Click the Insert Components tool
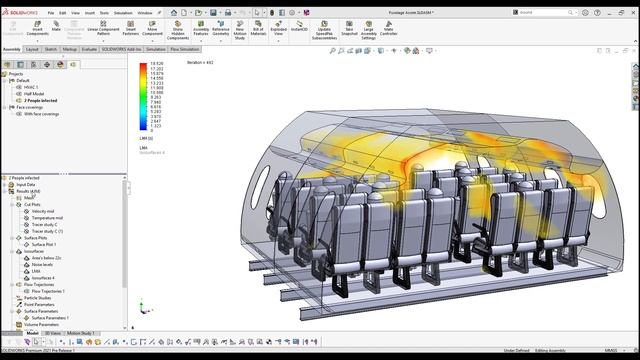Viewport: 640px width, 360px height. pyautogui.click(x=37, y=29)
